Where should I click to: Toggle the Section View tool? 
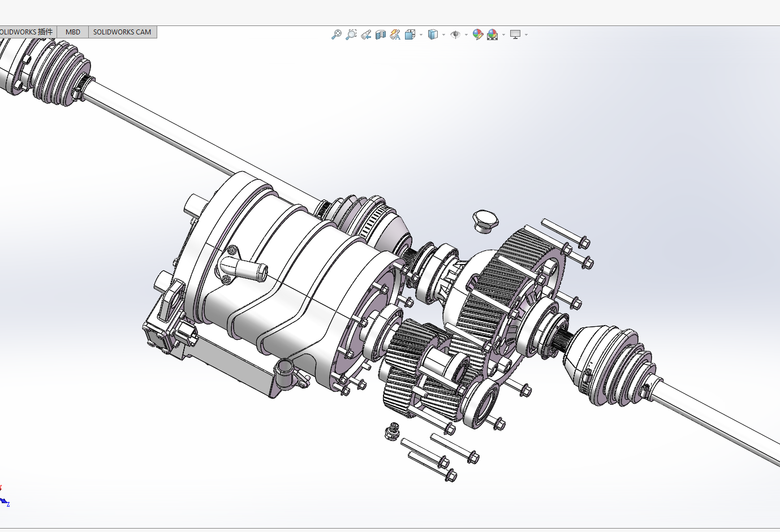click(x=381, y=34)
